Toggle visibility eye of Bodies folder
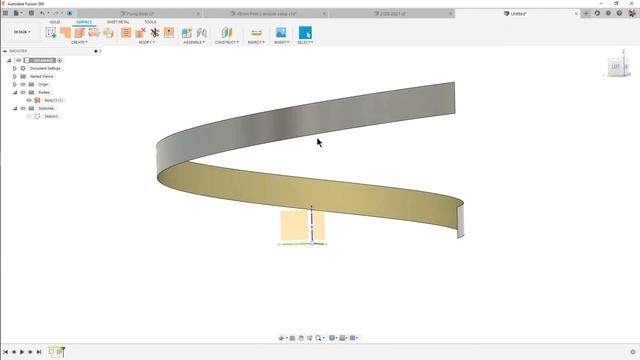Image resolution: width=640 pixels, height=360 pixels. pos(23,92)
